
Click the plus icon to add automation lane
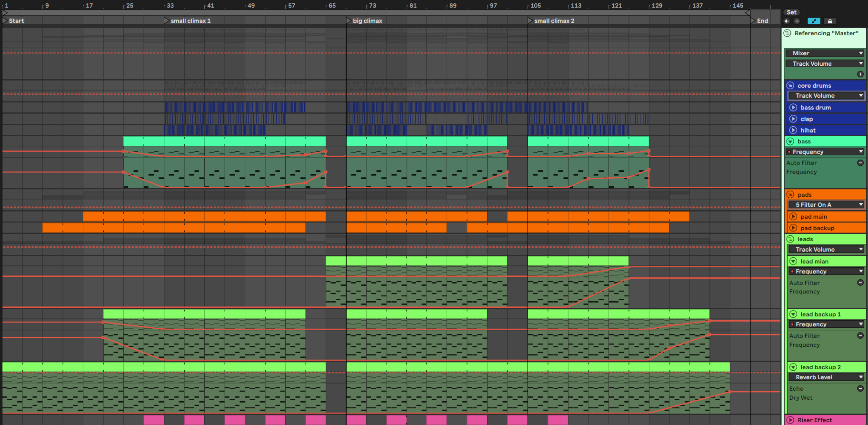860,74
